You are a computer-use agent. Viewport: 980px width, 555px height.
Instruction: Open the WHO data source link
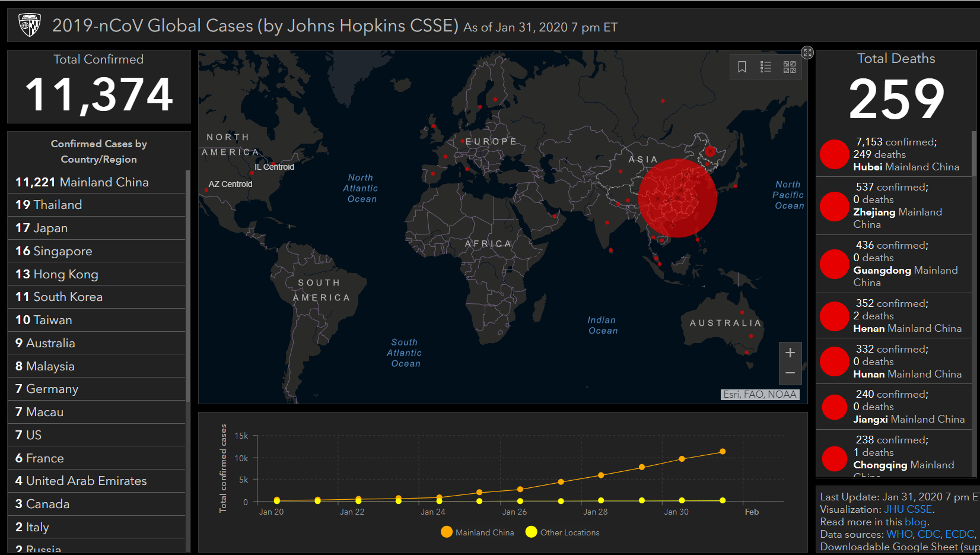pyautogui.click(x=899, y=534)
